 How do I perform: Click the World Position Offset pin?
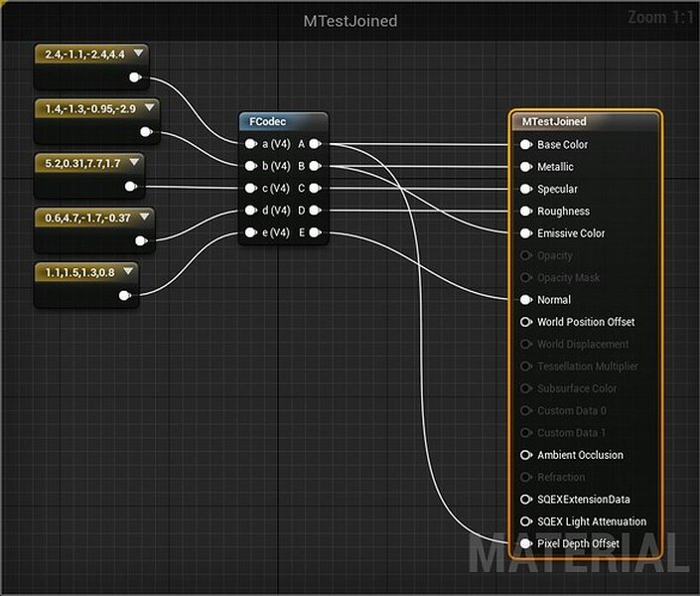[526, 322]
